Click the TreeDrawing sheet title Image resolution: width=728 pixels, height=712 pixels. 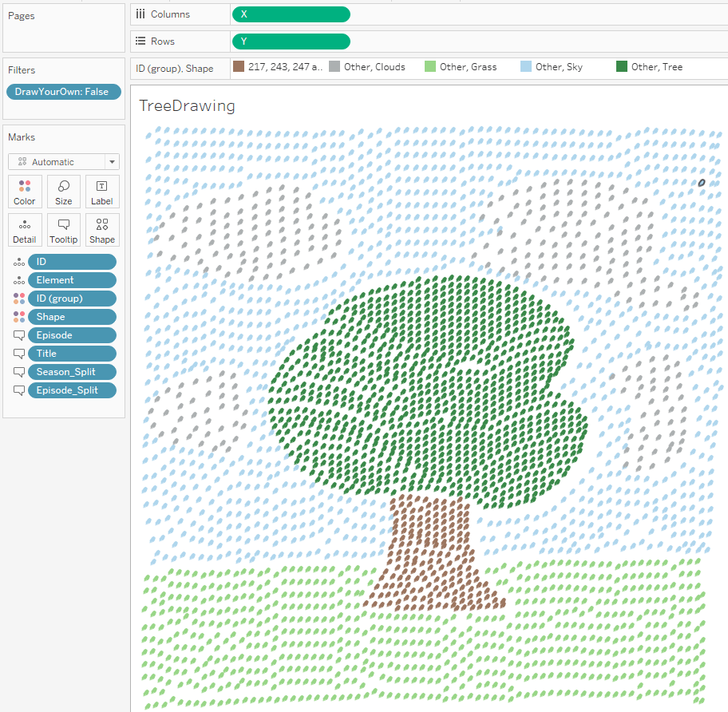tap(187, 106)
